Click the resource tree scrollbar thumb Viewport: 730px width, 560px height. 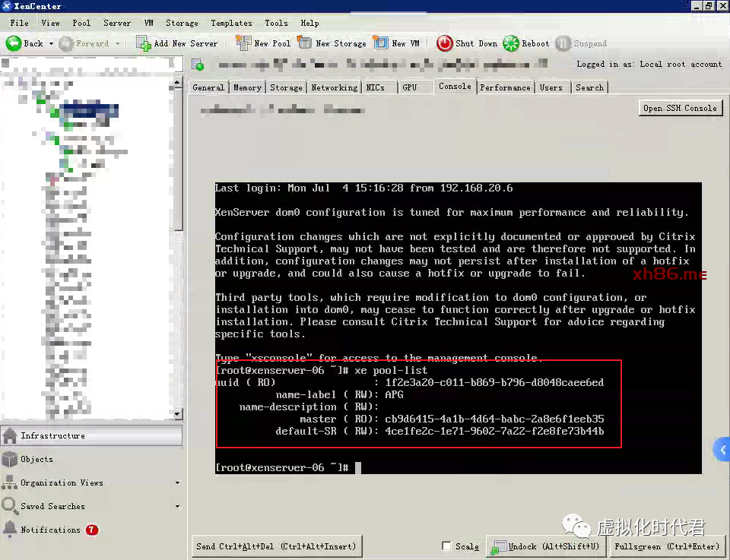point(178,158)
